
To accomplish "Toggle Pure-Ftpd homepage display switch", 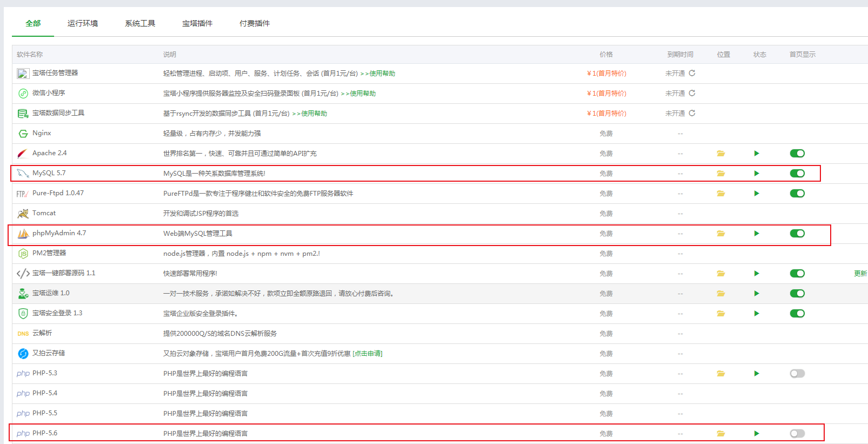I will click(x=797, y=194).
